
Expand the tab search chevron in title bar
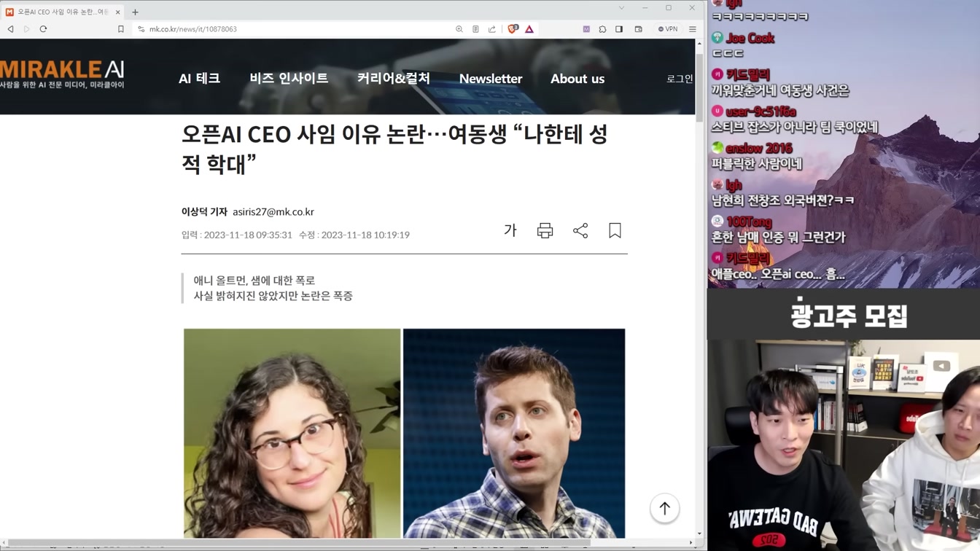pos(621,8)
